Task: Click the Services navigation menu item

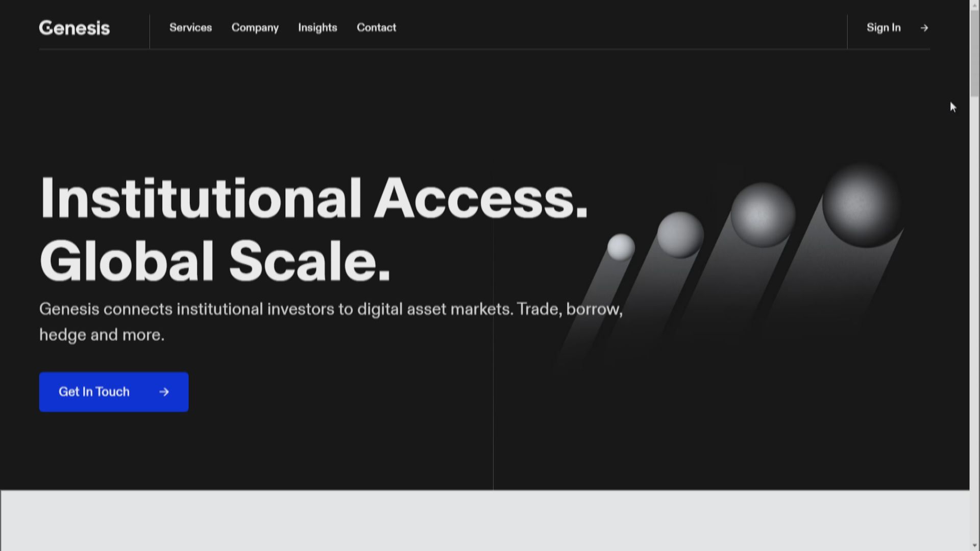Action: coord(190,27)
